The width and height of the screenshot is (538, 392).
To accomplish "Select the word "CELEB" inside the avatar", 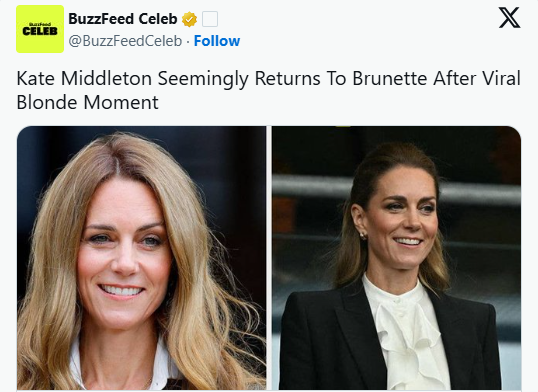I will [x=40, y=32].
